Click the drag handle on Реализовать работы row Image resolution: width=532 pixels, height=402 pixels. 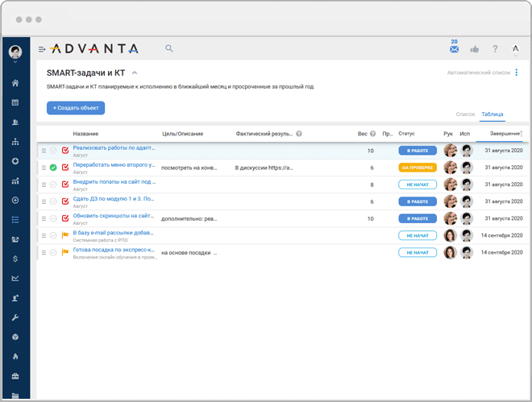click(x=44, y=151)
